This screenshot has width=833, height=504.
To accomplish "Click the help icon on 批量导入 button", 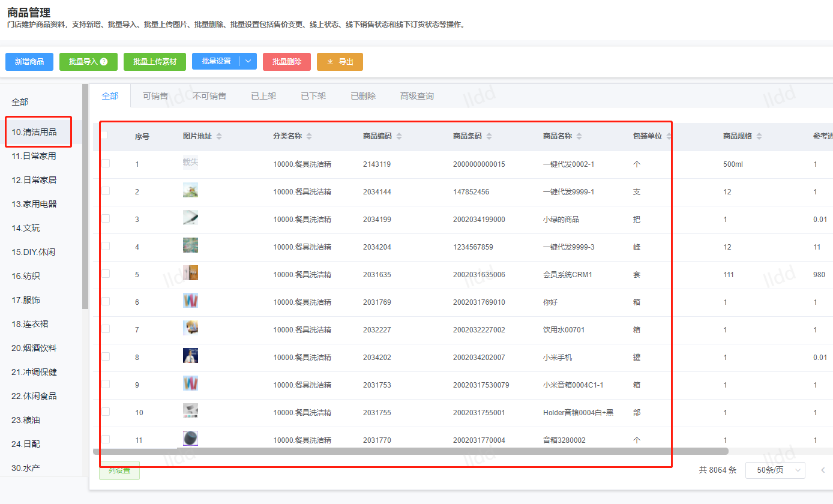I will (104, 62).
